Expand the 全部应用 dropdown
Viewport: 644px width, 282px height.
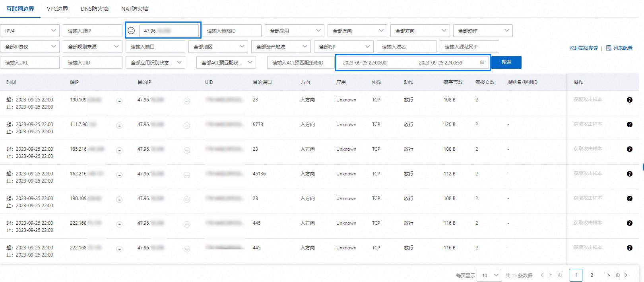(x=295, y=31)
